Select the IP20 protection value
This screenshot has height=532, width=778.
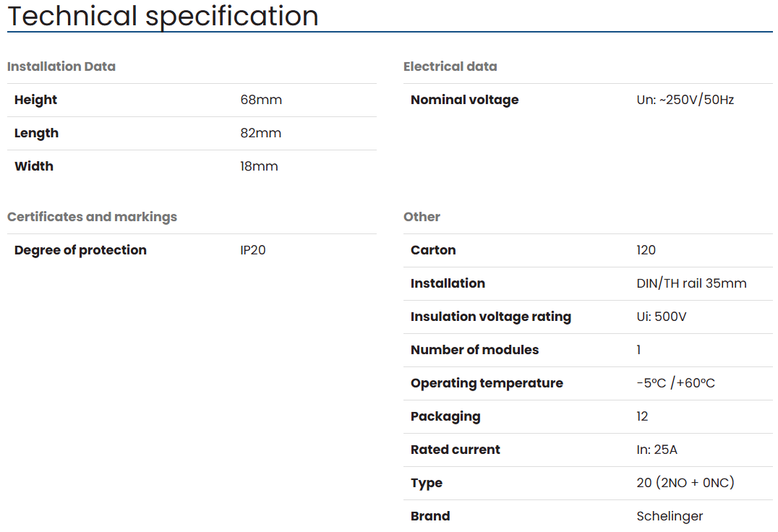pos(253,250)
